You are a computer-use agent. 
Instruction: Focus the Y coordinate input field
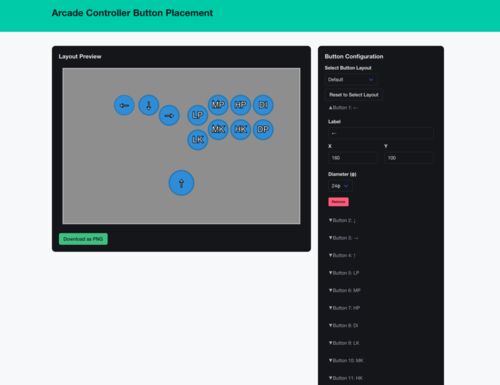[409, 158]
